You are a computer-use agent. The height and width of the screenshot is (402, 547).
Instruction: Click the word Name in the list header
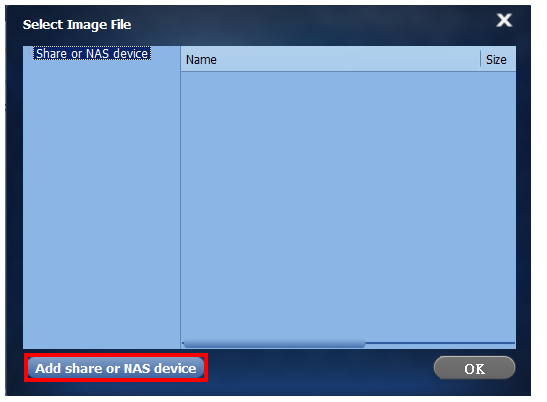pos(201,60)
